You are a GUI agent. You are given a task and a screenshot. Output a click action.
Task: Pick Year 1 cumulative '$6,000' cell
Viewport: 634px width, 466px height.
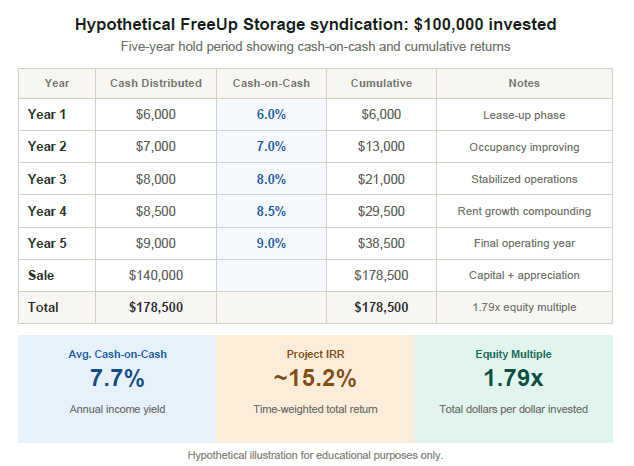click(x=381, y=114)
